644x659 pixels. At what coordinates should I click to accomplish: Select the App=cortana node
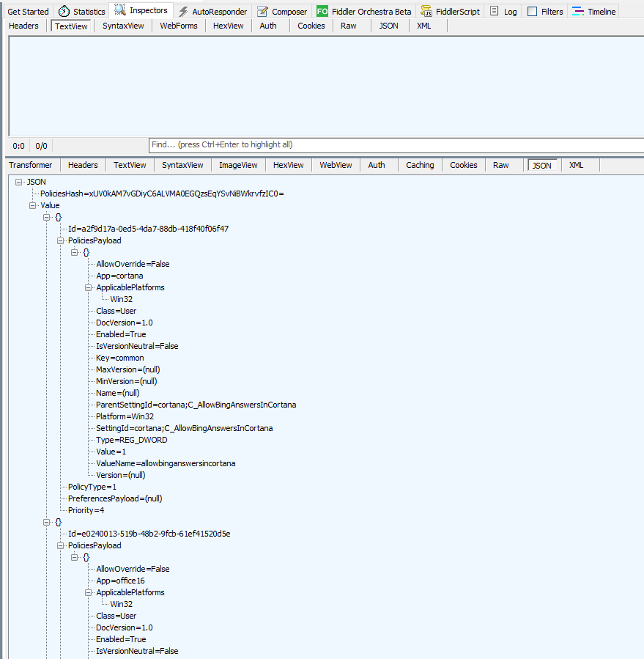click(119, 276)
